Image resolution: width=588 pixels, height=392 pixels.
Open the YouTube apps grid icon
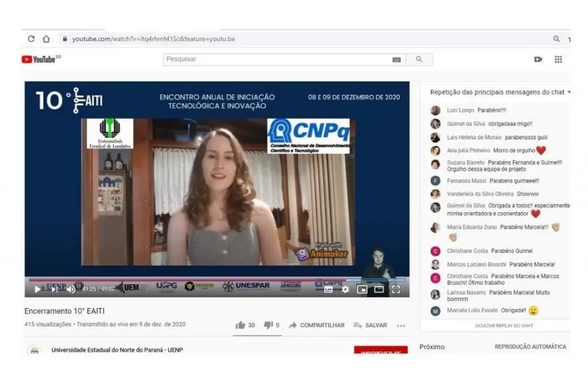558,59
